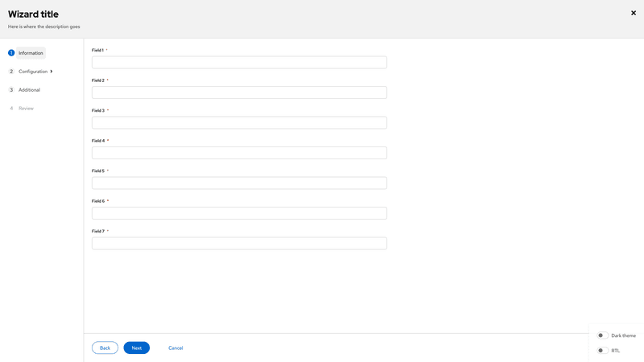The image size is (644, 362).
Task: Click the Back button
Action: 105,348
